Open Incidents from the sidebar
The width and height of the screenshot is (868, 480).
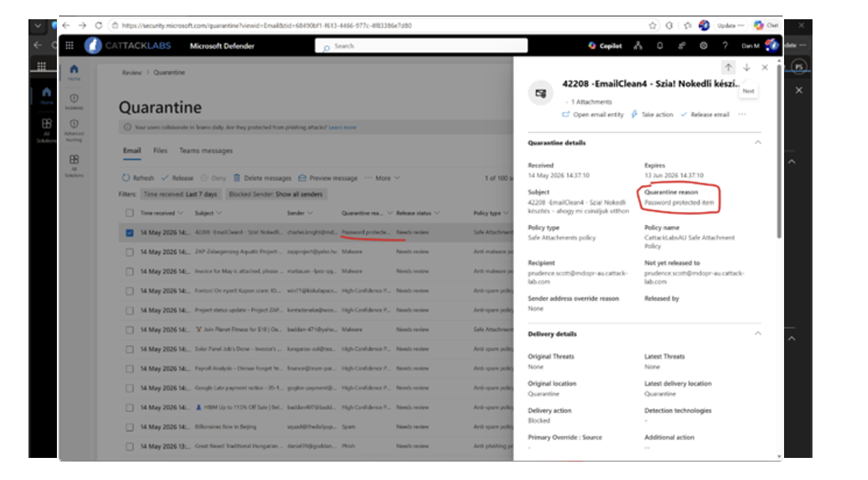click(74, 101)
